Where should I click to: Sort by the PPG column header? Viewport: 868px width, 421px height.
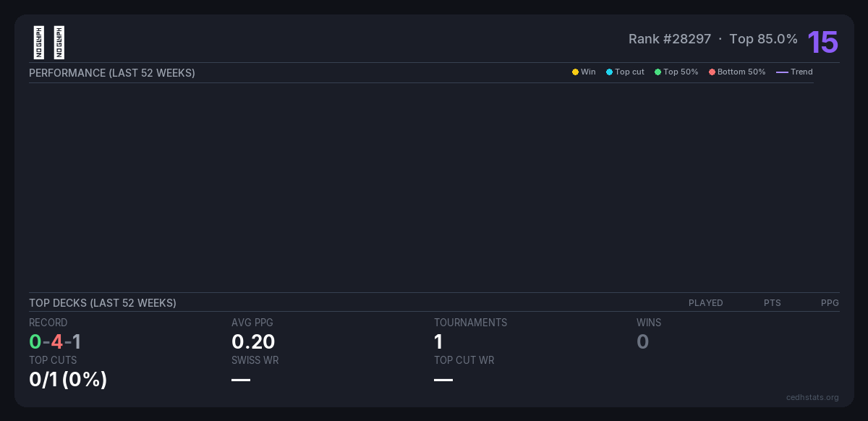pyautogui.click(x=830, y=303)
